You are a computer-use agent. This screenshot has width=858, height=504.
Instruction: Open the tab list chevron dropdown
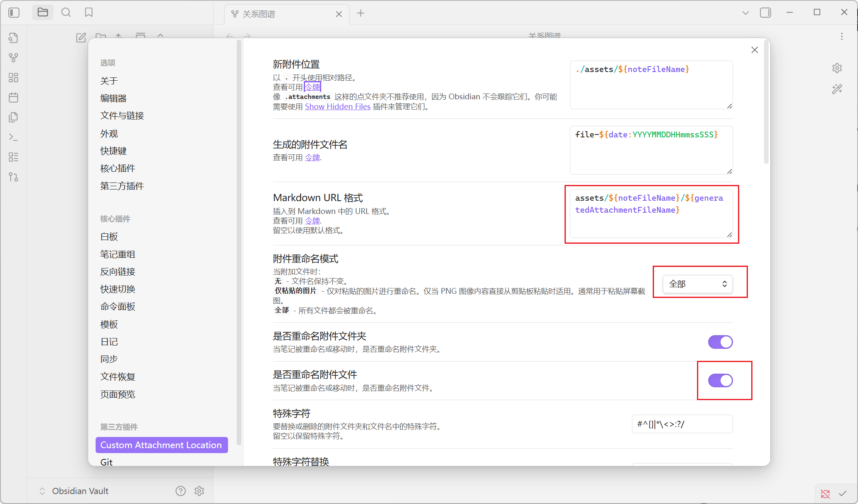coord(745,13)
